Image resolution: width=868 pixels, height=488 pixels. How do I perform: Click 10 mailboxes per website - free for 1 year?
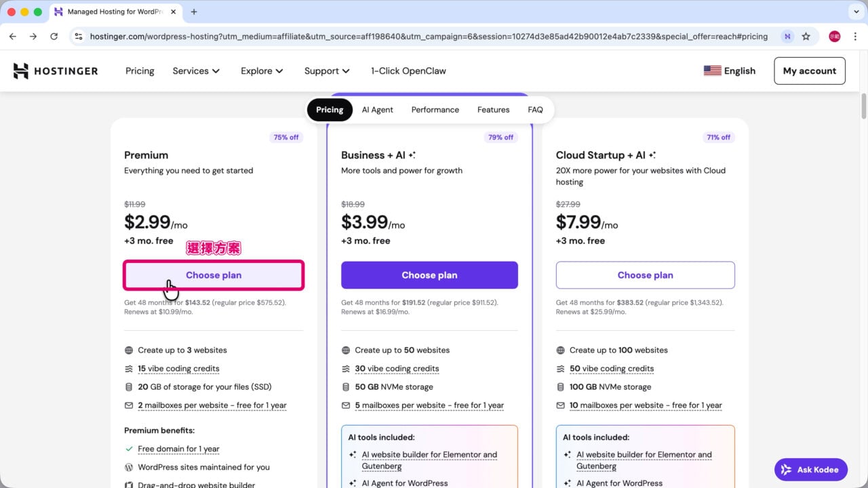click(646, 405)
